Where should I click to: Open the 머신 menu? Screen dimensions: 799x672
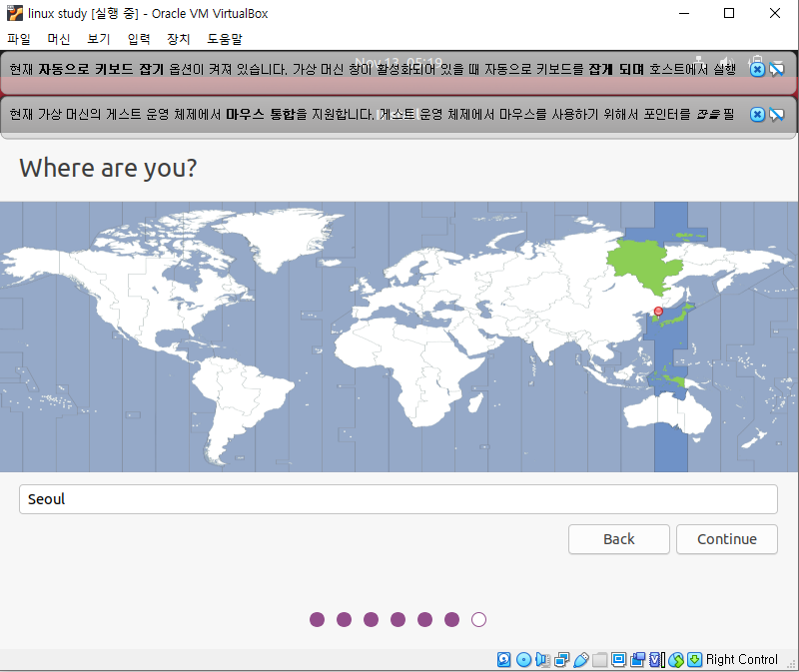(59, 39)
